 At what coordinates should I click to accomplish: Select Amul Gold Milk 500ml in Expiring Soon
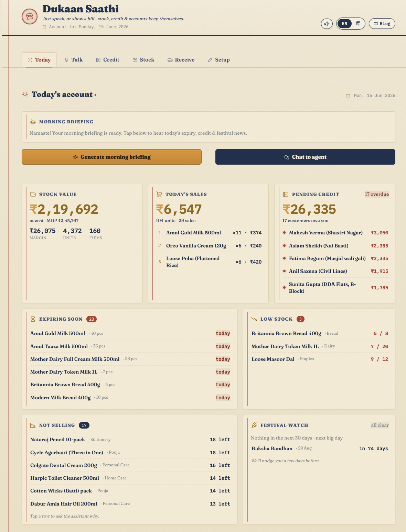(x=130, y=333)
